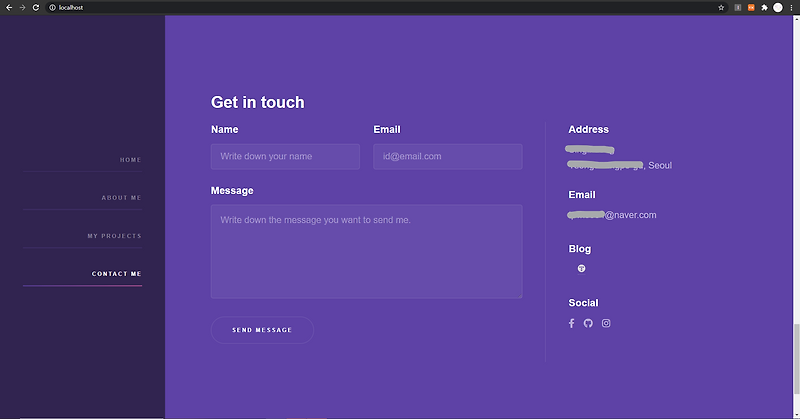800x419 pixels.
Task: Navigate to HOME in sidebar
Action: [x=131, y=160]
